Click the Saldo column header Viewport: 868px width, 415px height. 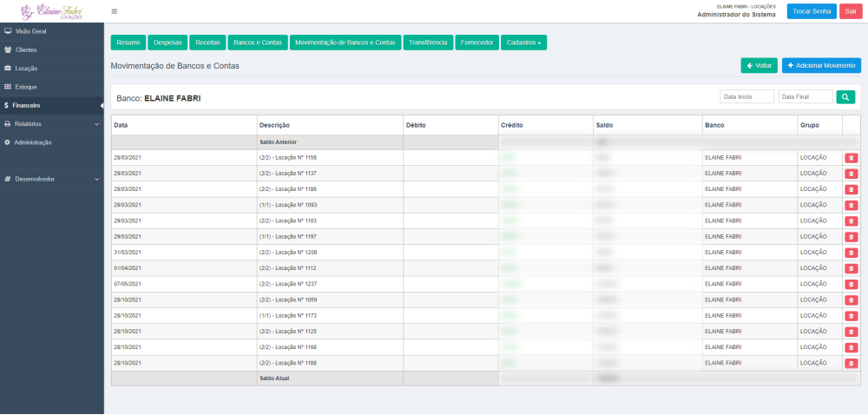tap(648, 125)
